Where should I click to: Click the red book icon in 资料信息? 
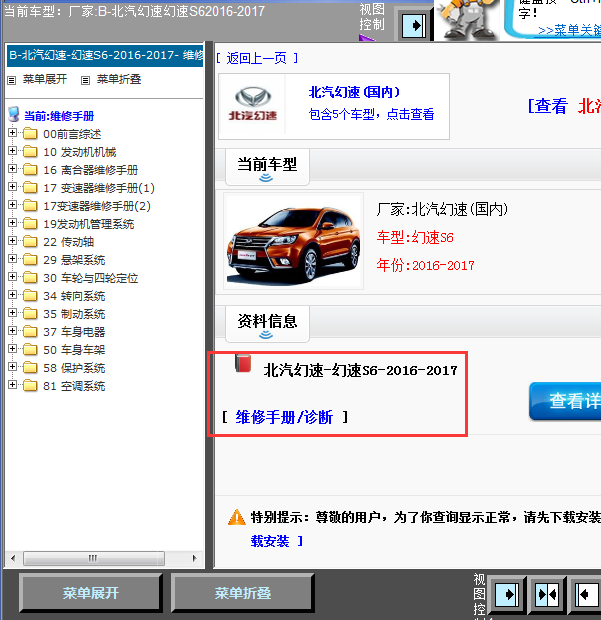pos(243,363)
